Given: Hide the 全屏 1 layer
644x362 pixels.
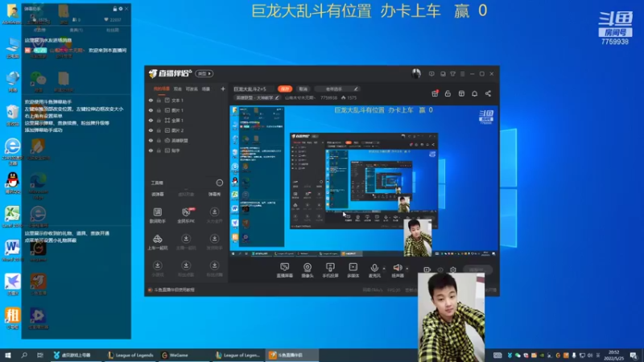Looking at the screenshot, I should 151,120.
